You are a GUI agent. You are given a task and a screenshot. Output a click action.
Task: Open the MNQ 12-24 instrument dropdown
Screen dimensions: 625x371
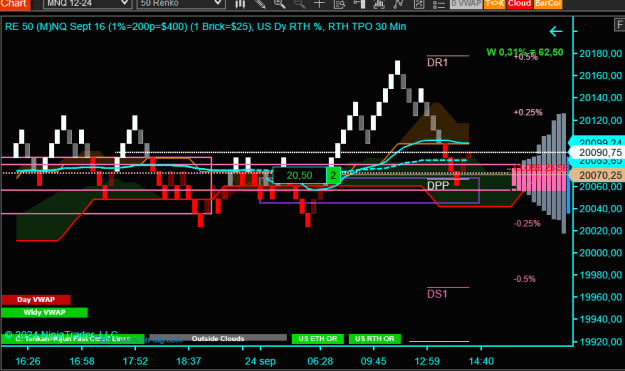pos(87,4)
